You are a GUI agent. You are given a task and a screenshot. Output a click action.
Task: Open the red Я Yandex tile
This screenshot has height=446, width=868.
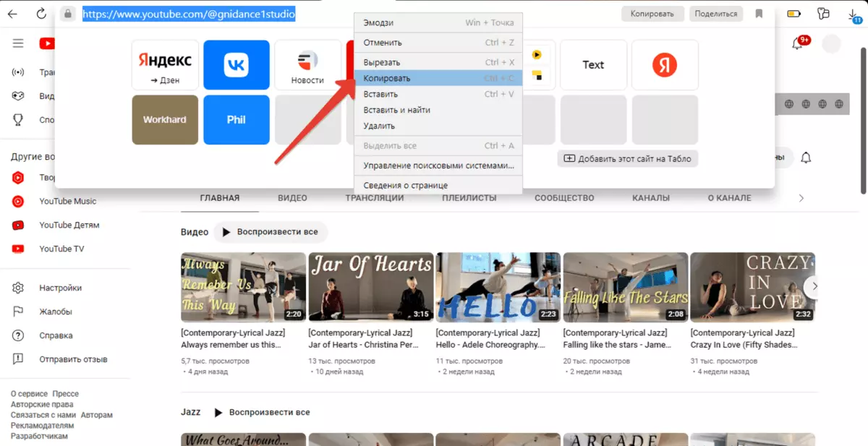(665, 65)
